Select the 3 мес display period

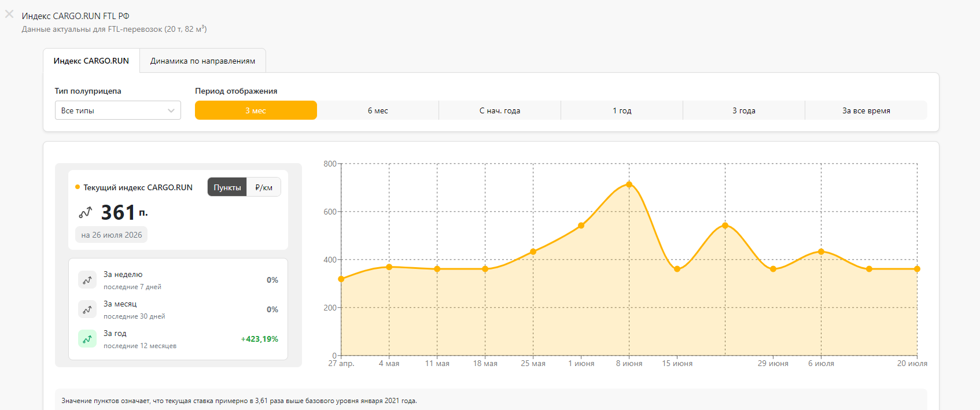click(256, 110)
